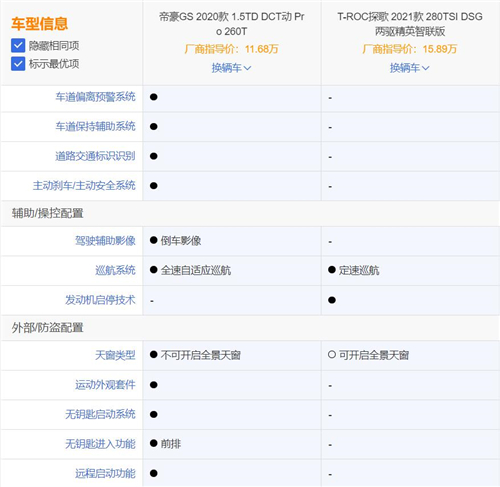The image size is (500, 487).
Task: Click the 帝豪GS 2020款 model title
Action: click(231, 24)
